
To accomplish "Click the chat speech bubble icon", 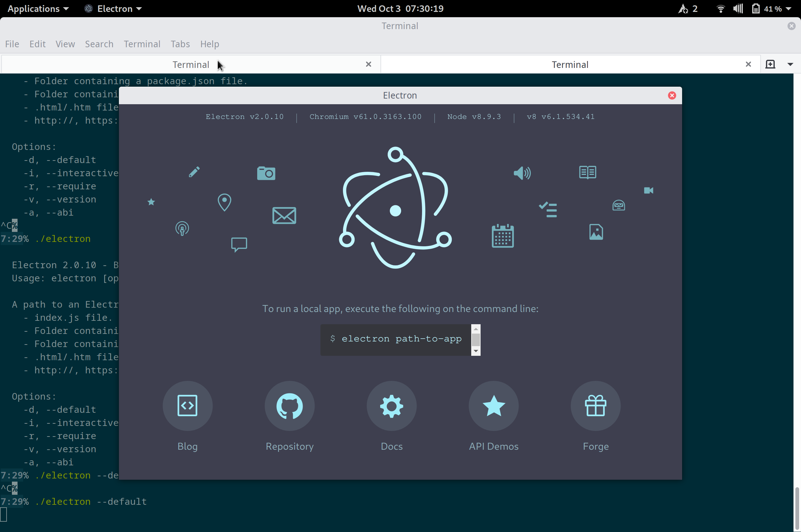I will pyautogui.click(x=239, y=244).
